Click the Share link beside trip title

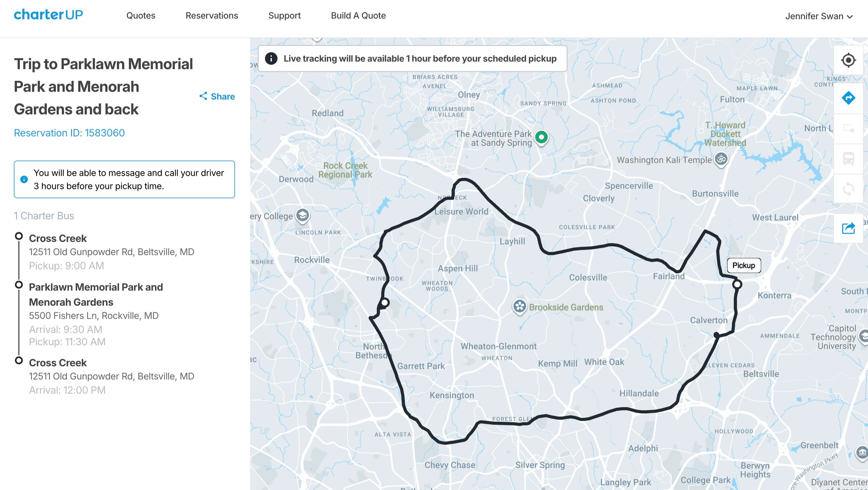[217, 96]
